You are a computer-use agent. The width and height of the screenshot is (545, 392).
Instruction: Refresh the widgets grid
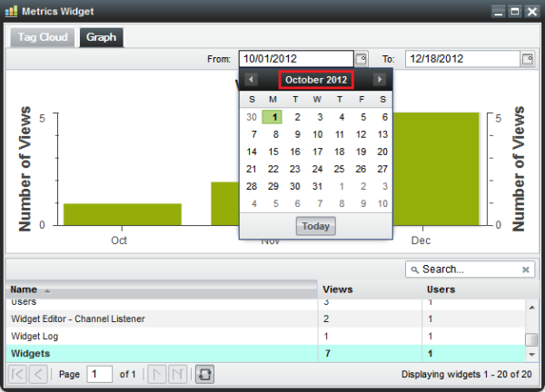tap(204, 374)
